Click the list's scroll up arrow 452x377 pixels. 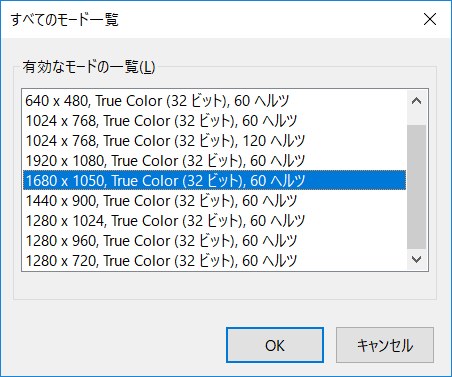coord(417,101)
